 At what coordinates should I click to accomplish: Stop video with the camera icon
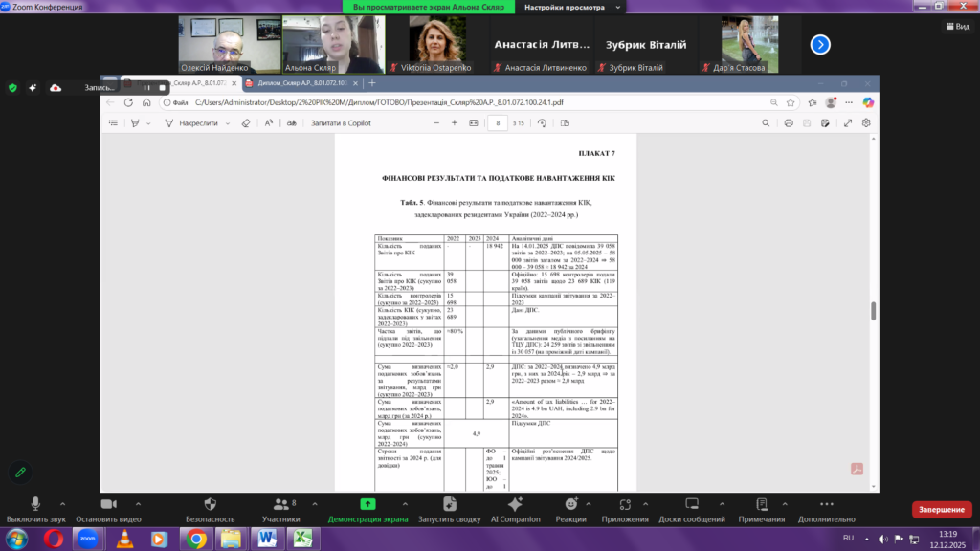click(108, 503)
